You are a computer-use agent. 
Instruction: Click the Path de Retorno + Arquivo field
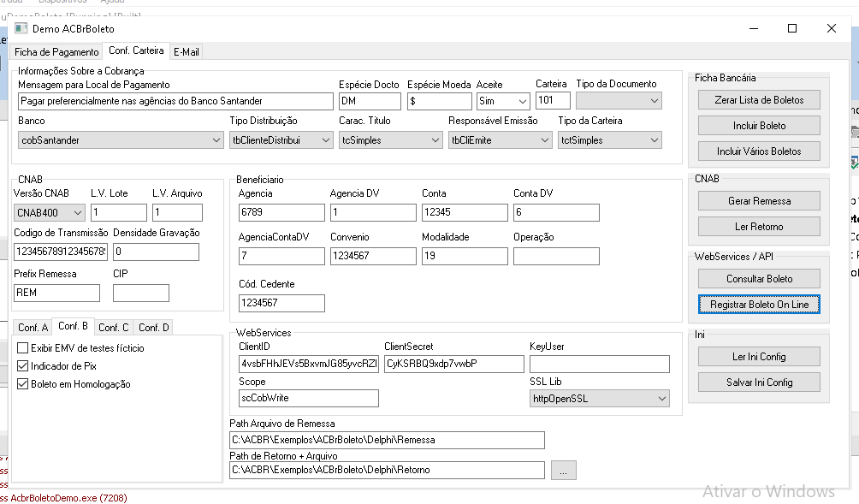[x=387, y=470]
